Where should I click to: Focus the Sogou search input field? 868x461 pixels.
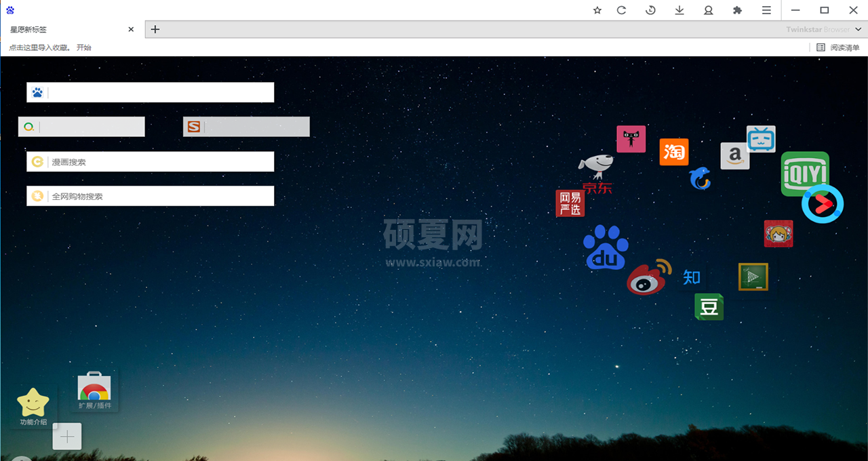pyautogui.click(x=246, y=127)
